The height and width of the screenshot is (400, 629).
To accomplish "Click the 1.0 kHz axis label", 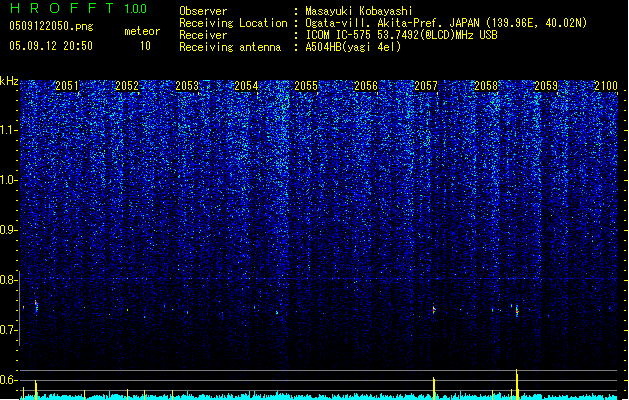I will (x=8, y=181).
